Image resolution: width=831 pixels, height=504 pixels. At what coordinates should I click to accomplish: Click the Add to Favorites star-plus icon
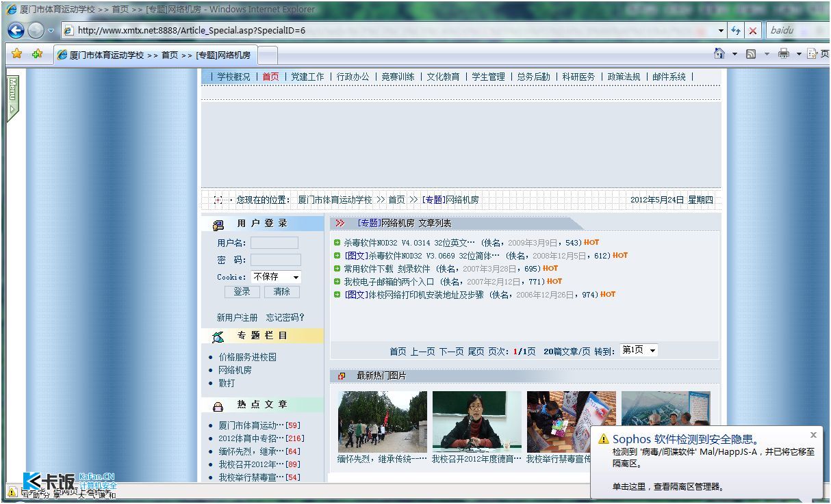pyautogui.click(x=37, y=54)
